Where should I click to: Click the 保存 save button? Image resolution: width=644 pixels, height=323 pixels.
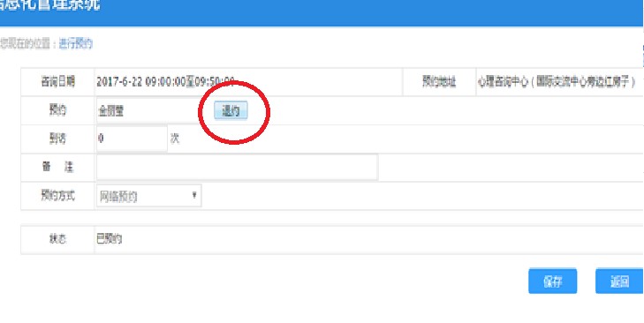[x=552, y=282]
